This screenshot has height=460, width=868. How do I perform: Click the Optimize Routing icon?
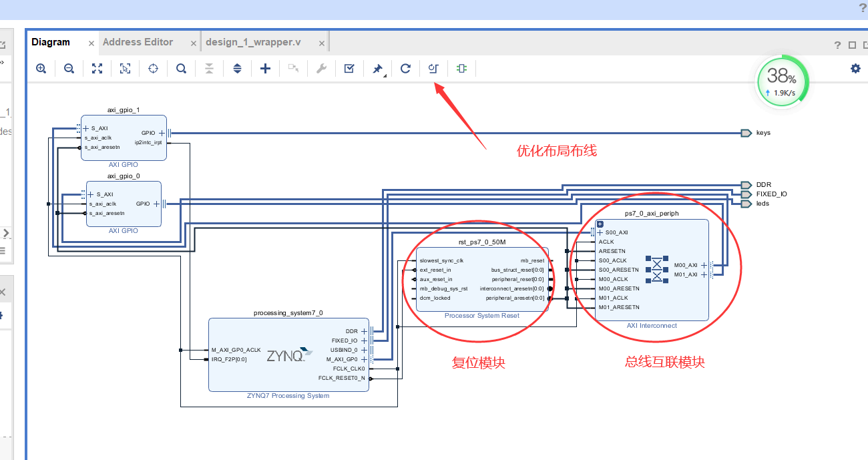tap(433, 68)
